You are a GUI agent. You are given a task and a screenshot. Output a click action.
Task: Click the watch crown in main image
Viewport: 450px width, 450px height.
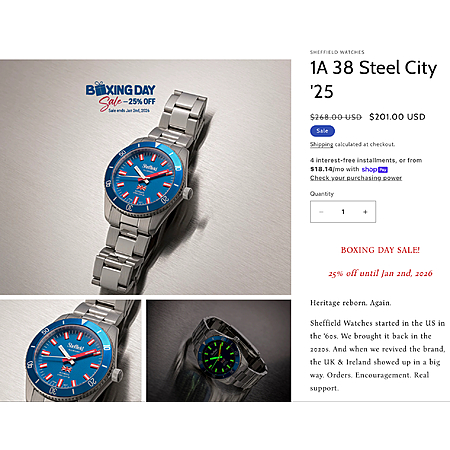tap(188, 193)
